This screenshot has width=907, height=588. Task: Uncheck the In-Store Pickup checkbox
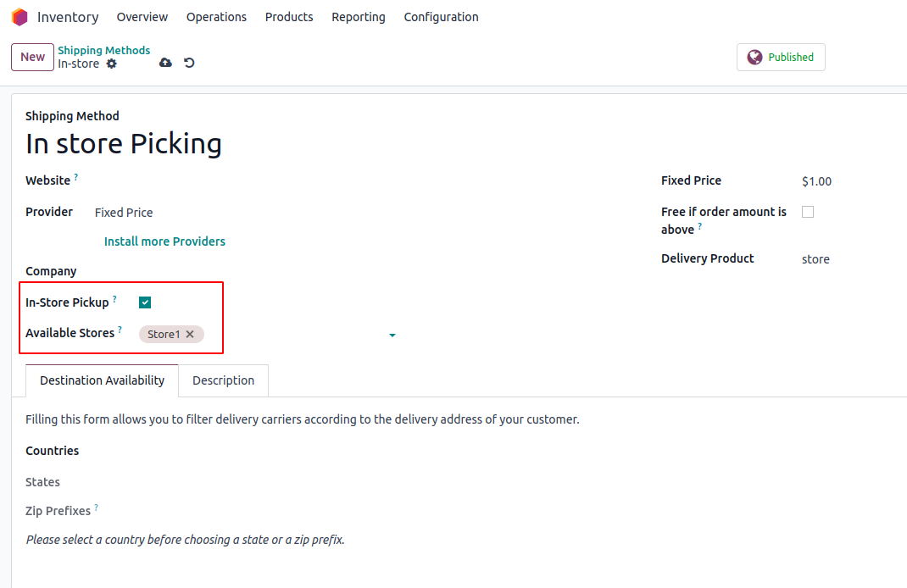(145, 302)
